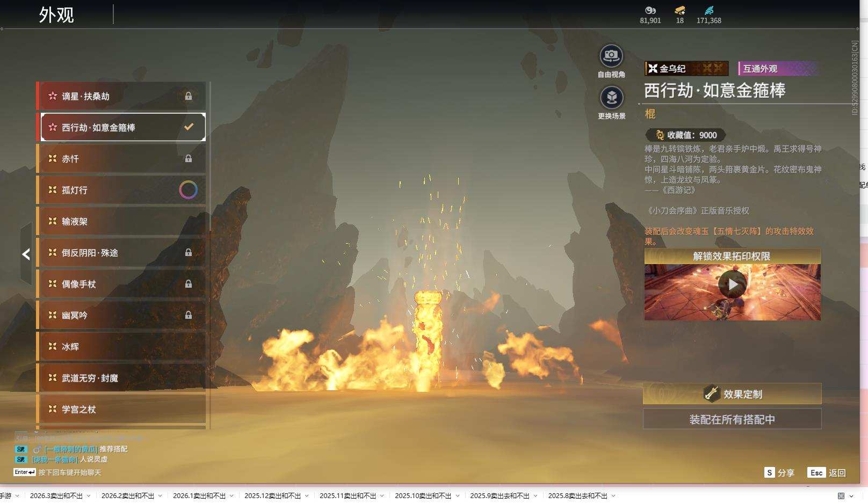Select the 冰辉 weapon skin entry
This screenshot has height=504, width=868.
pos(121,347)
